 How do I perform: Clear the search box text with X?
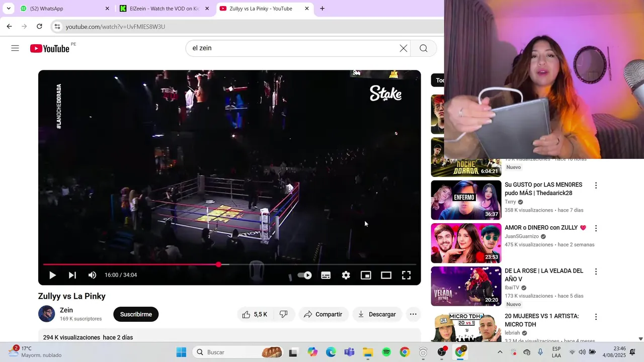click(x=404, y=48)
